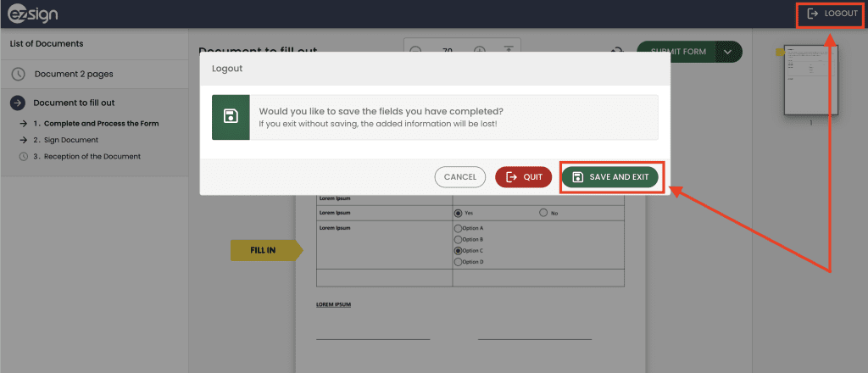Click the clock icon for Reception of the Document

24,157
